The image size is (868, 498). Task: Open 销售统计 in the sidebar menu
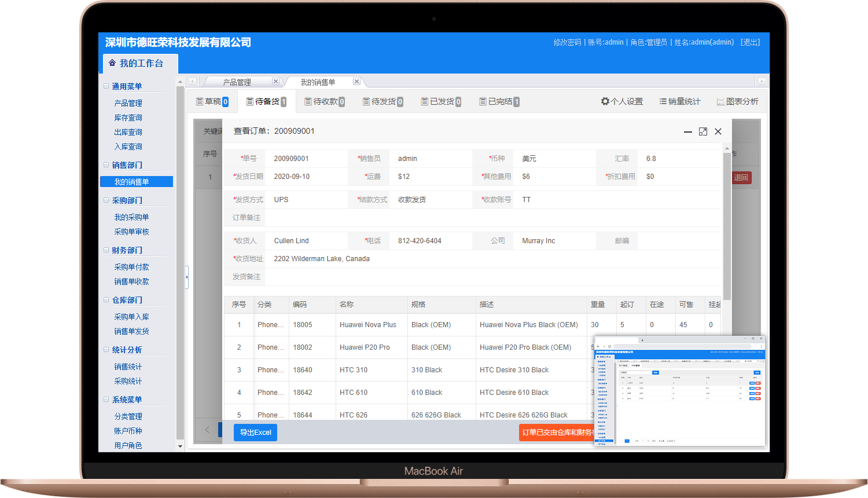[x=128, y=367]
